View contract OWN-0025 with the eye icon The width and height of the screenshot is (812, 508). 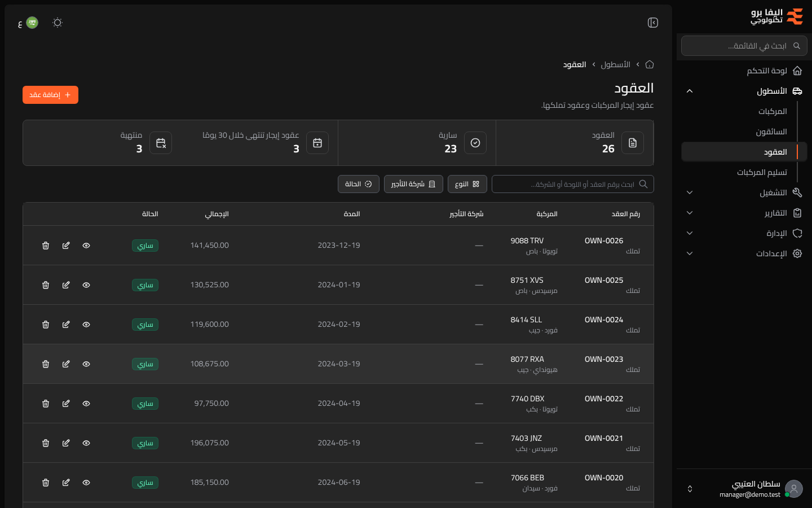(x=86, y=285)
